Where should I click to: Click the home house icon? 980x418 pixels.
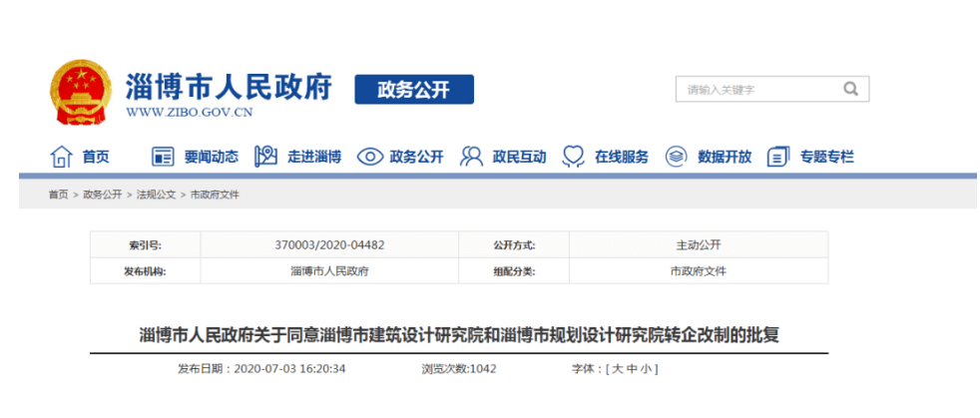pyautogui.click(x=61, y=157)
